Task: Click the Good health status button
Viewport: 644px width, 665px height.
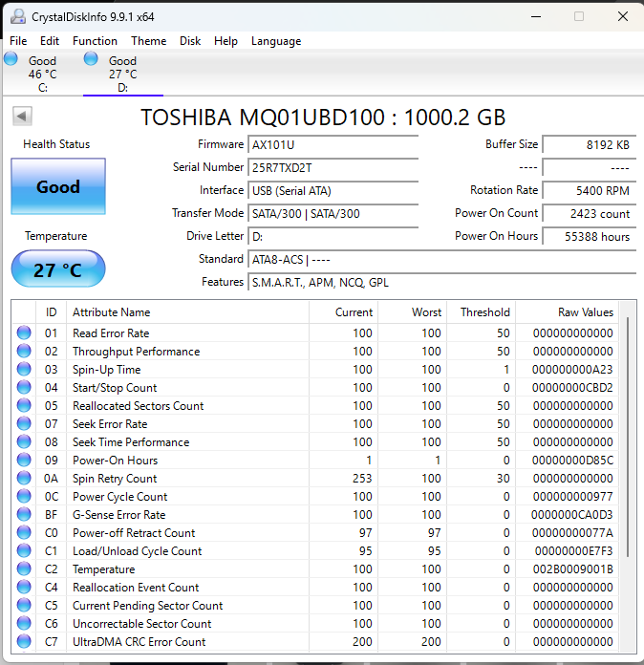Action: 58,186
